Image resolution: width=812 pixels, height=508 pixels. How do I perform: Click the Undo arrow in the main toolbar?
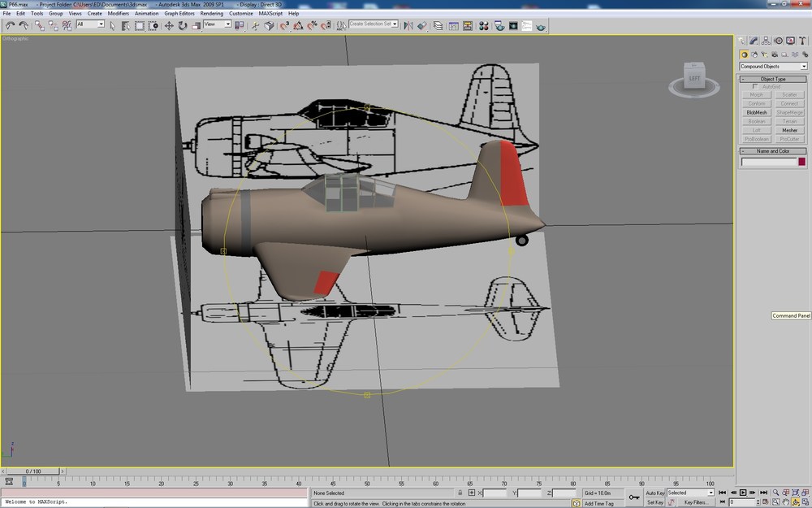tap(10, 25)
